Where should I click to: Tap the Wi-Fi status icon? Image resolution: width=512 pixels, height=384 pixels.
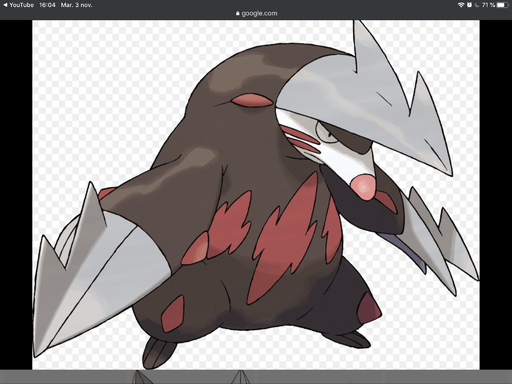[x=461, y=5]
